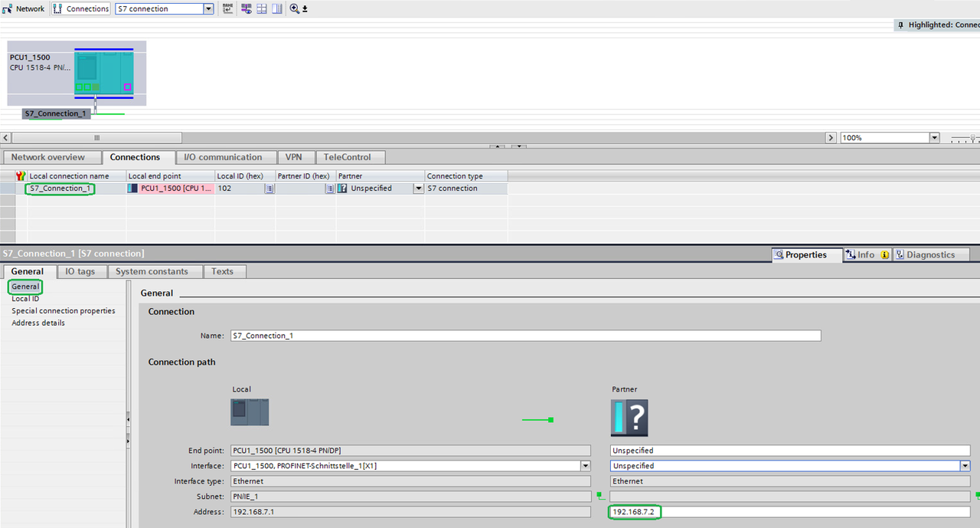Click the pin icon beside Highlighted
The height and width of the screenshot is (528, 980).
click(901, 25)
